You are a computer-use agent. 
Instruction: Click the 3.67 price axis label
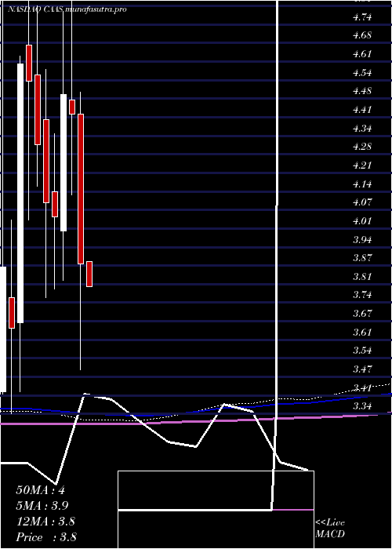(x=362, y=314)
